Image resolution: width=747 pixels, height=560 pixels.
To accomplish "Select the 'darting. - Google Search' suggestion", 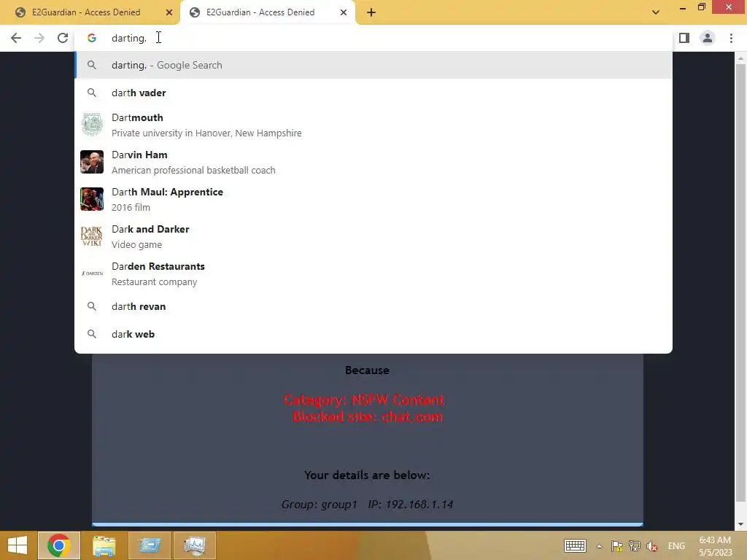I will point(373,65).
